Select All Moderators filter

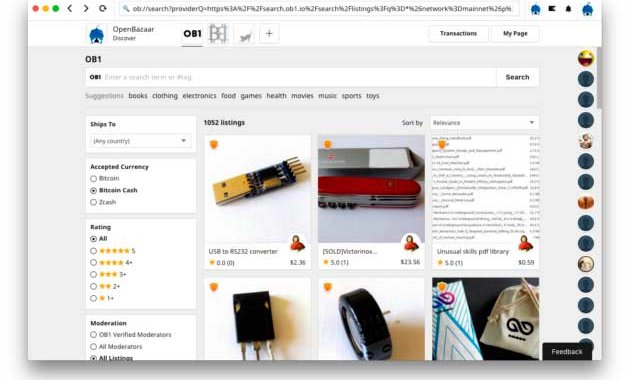[x=93, y=347]
